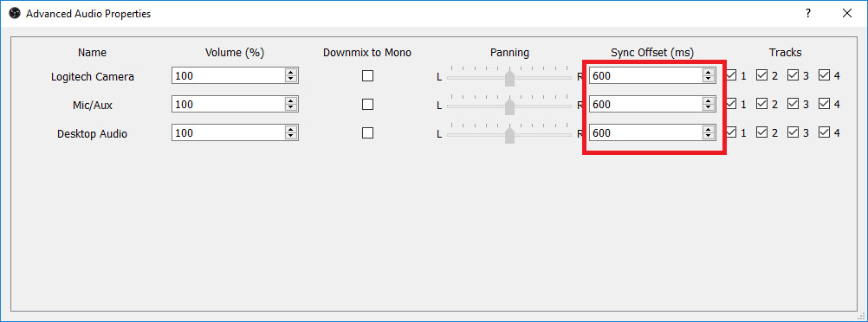This screenshot has width=868, height=322.
Task: Uncheck track 3 for Desktop Audio
Action: [x=794, y=132]
